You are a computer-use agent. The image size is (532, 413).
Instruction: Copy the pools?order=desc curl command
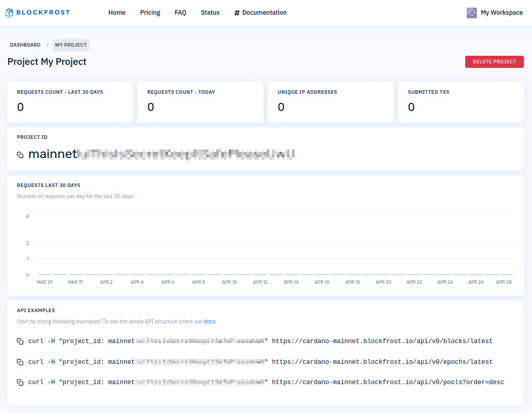(x=20, y=383)
